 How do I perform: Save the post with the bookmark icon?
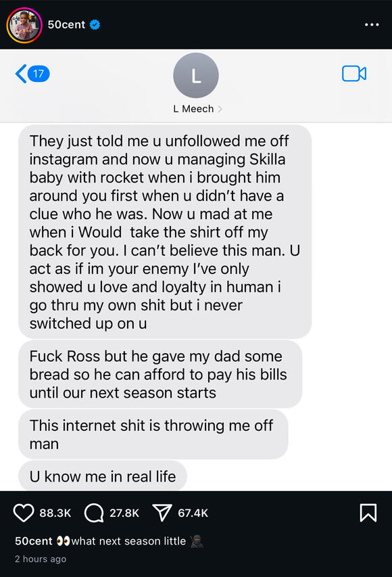pos(368,513)
